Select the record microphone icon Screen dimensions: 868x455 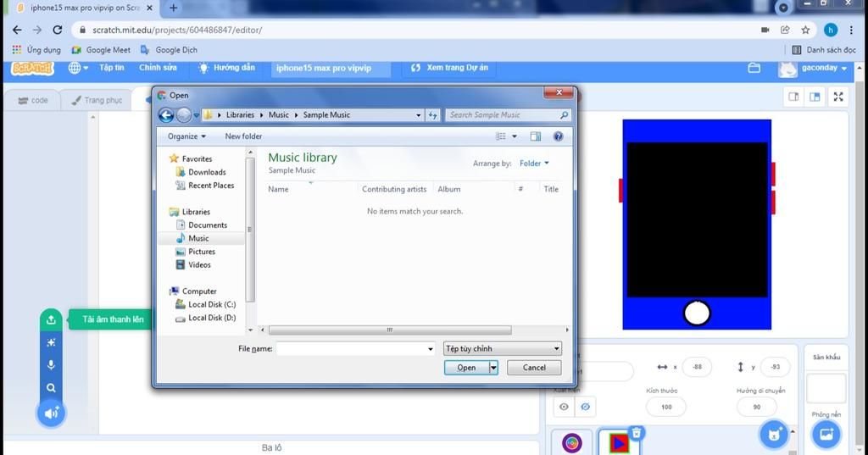click(51, 365)
